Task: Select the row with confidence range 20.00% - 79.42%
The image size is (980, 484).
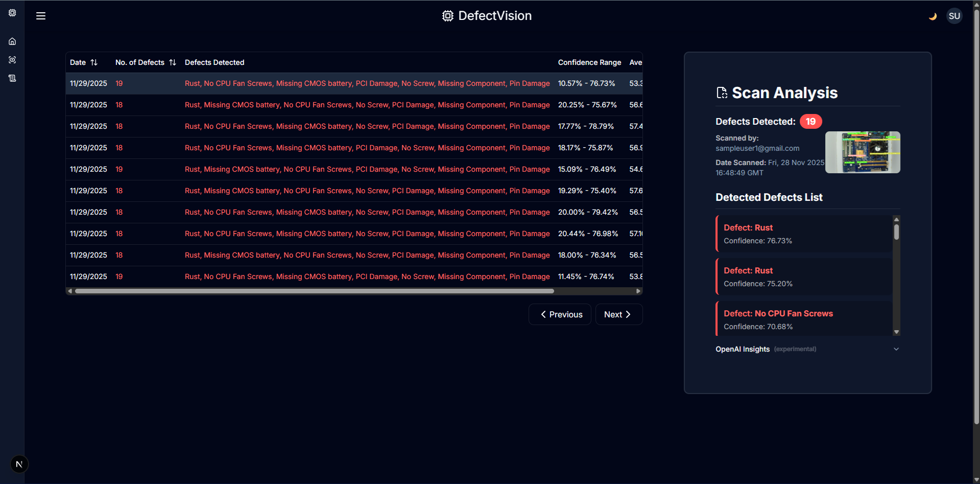Action: [354, 212]
